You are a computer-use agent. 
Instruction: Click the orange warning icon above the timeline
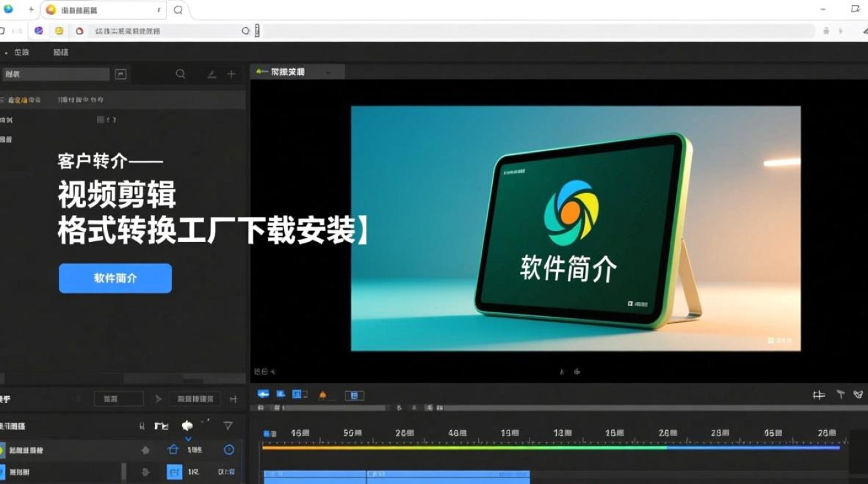click(324, 394)
